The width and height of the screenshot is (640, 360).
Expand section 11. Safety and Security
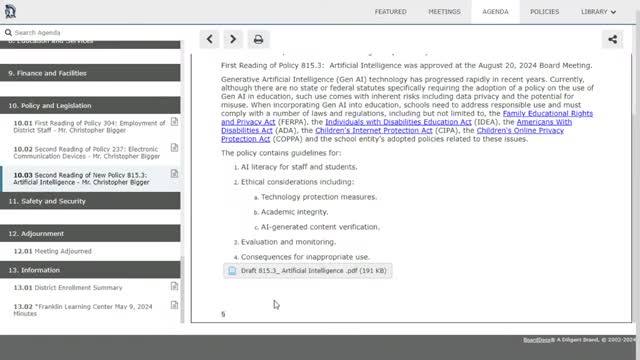click(90, 201)
